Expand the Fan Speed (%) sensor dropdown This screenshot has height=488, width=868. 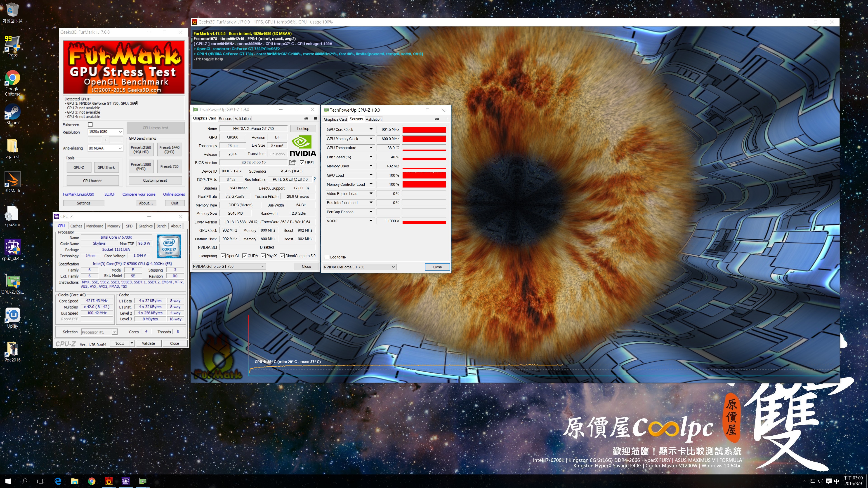(x=371, y=157)
